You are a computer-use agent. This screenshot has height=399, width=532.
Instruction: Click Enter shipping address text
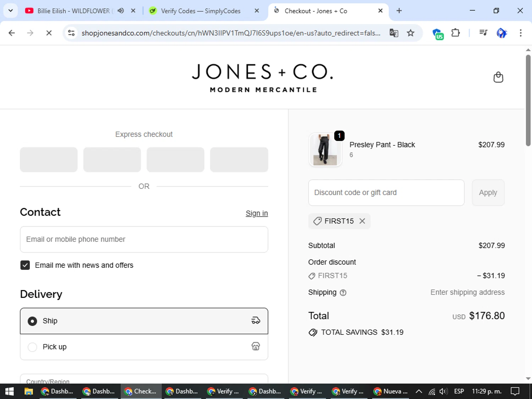click(467, 292)
